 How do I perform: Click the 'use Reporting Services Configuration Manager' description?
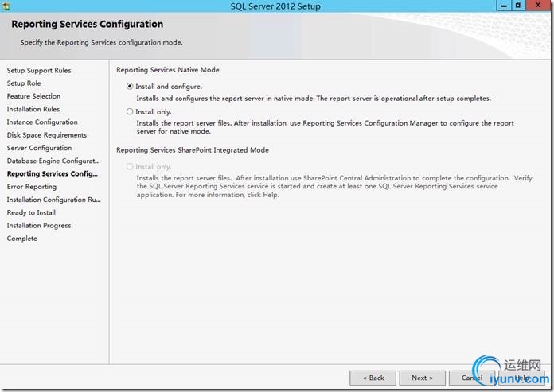[325, 127]
